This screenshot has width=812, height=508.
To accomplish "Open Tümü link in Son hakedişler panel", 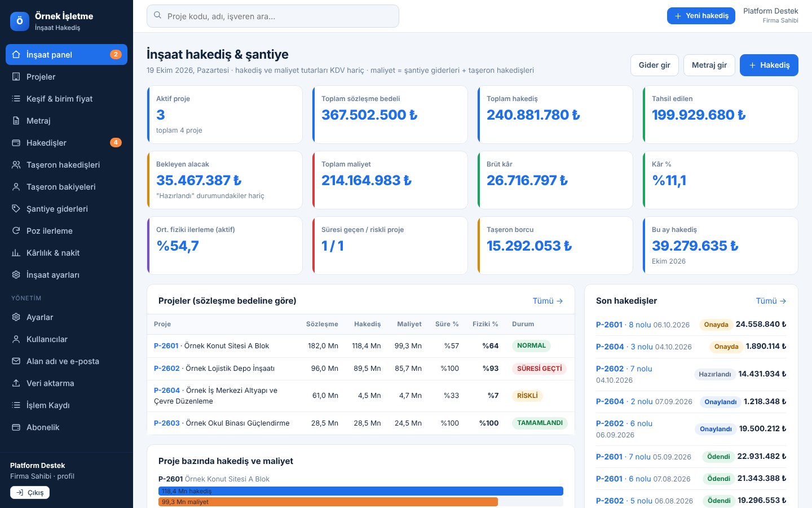I will coord(771,301).
